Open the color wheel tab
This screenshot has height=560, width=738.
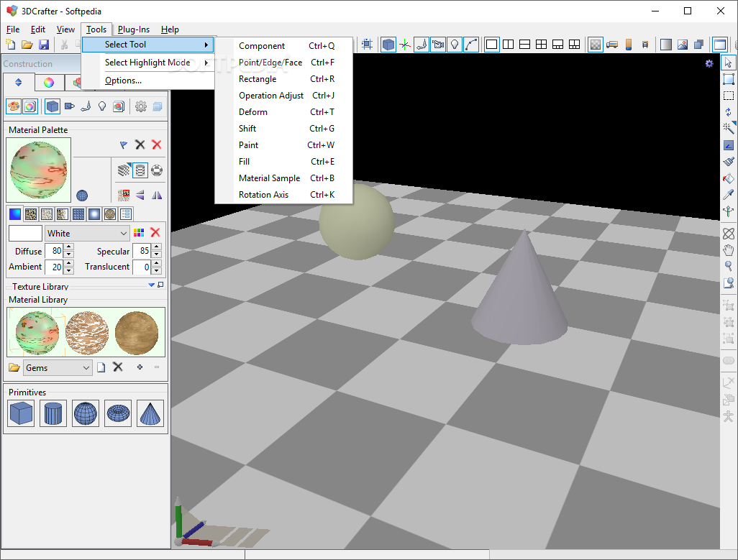[49, 83]
